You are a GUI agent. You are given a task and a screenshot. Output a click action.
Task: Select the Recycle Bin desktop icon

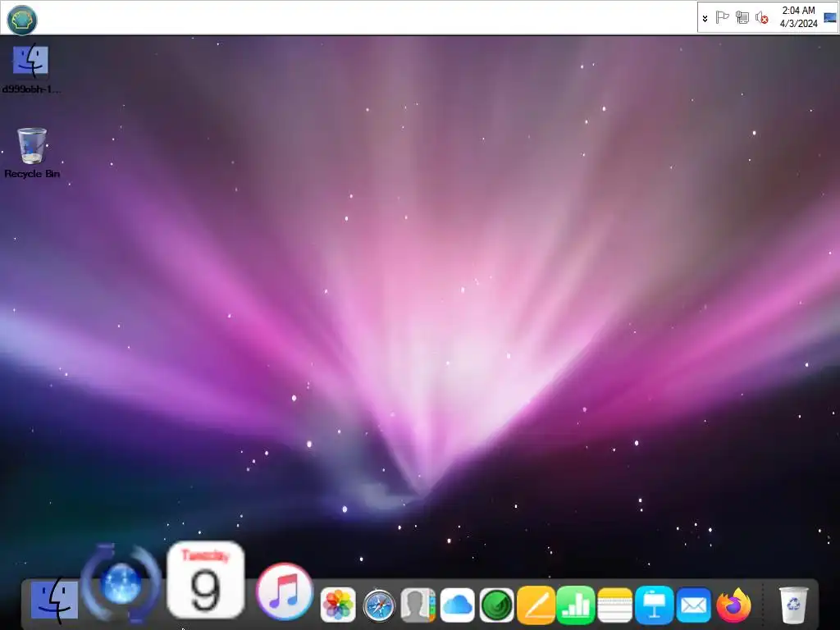pyautogui.click(x=32, y=153)
